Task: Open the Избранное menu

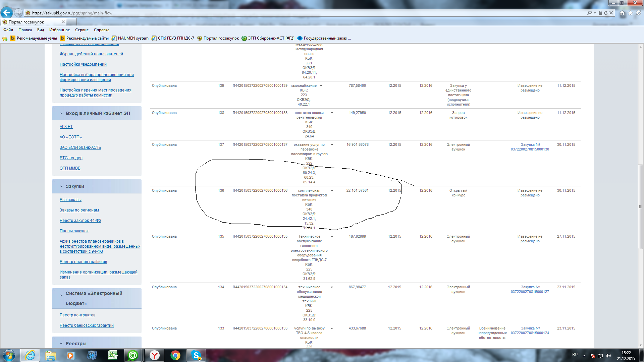Action: (x=59, y=30)
